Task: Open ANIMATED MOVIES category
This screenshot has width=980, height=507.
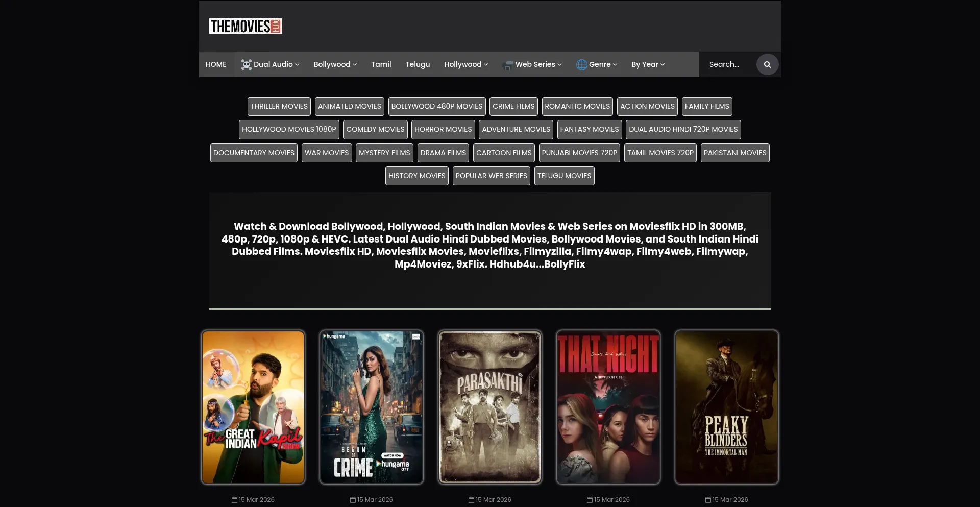Action: [x=350, y=106]
